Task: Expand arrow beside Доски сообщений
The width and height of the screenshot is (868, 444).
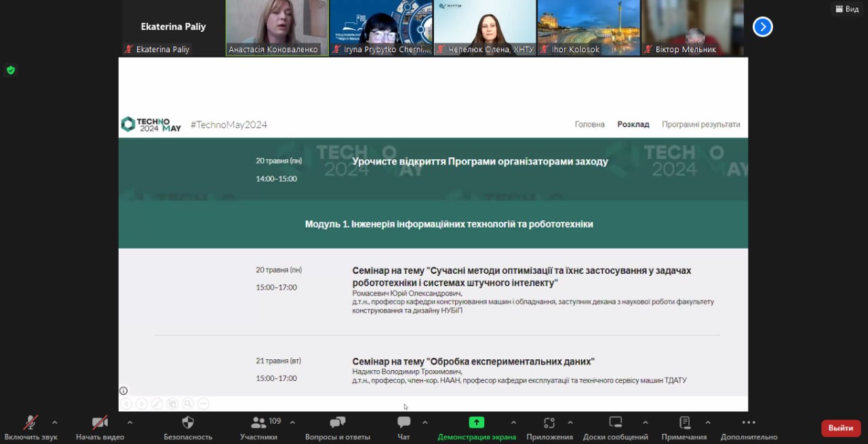Action: click(x=645, y=422)
